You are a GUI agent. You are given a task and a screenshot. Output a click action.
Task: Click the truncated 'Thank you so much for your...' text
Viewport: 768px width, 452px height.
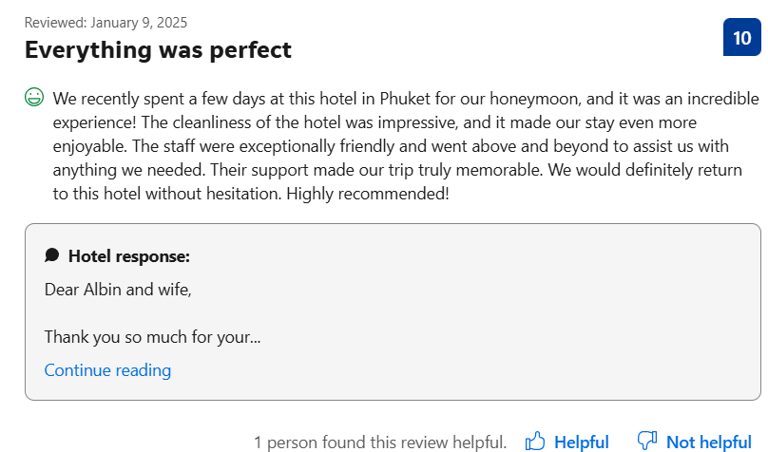click(x=152, y=337)
